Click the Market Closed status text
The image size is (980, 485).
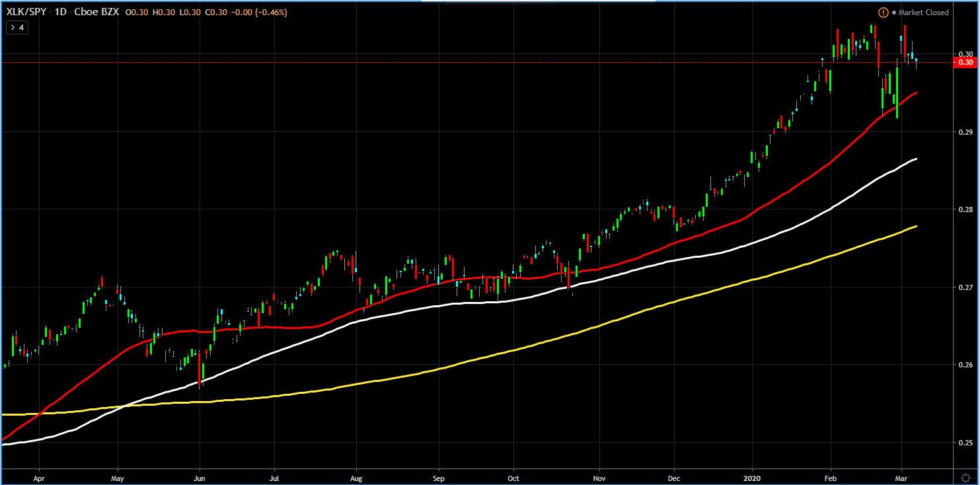coord(923,13)
